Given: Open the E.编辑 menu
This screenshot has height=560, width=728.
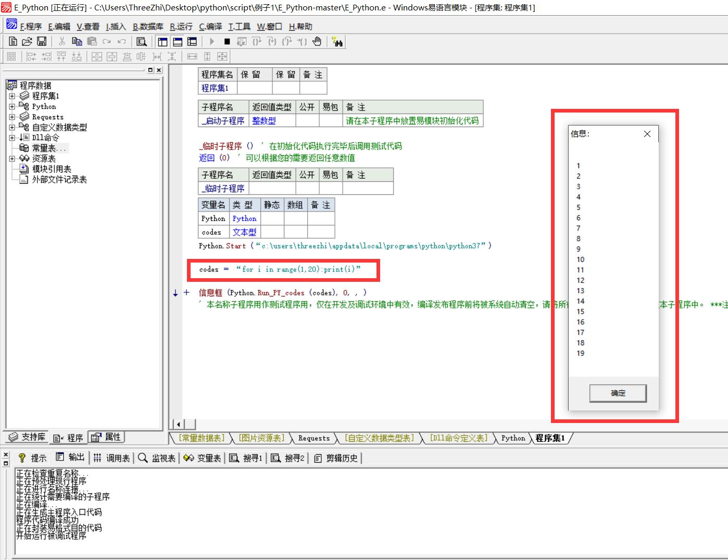Looking at the screenshot, I should click(59, 27).
